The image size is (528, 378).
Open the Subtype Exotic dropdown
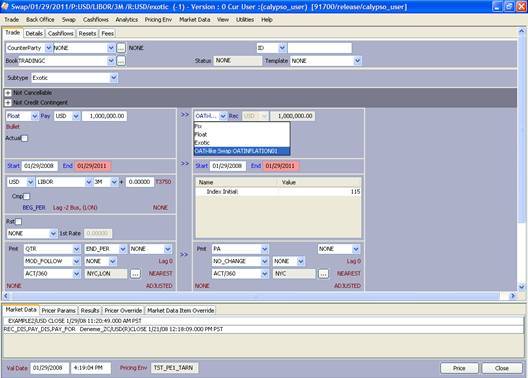[114, 78]
